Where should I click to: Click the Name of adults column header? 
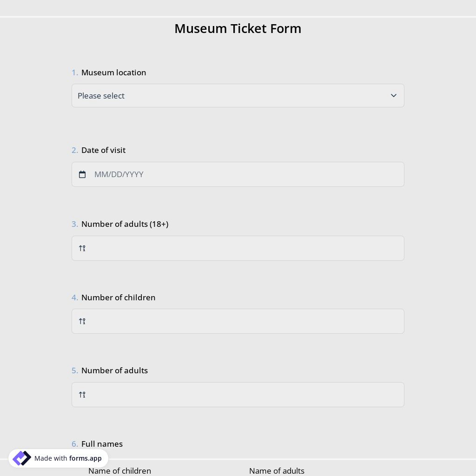[277, 470]
